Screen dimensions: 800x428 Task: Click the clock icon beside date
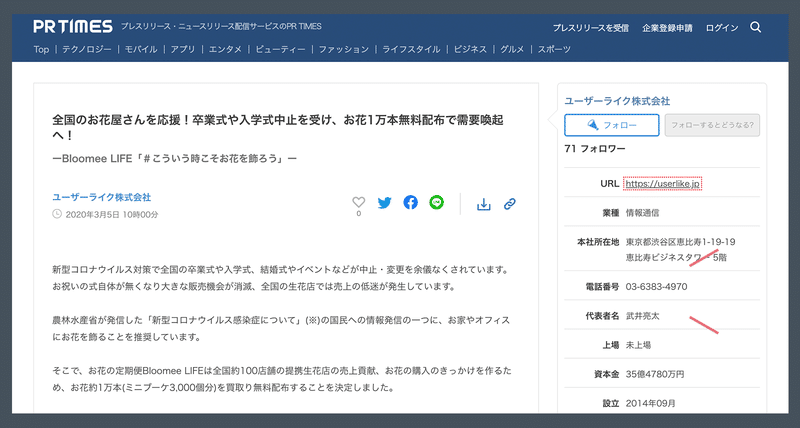tap(57, 214)
